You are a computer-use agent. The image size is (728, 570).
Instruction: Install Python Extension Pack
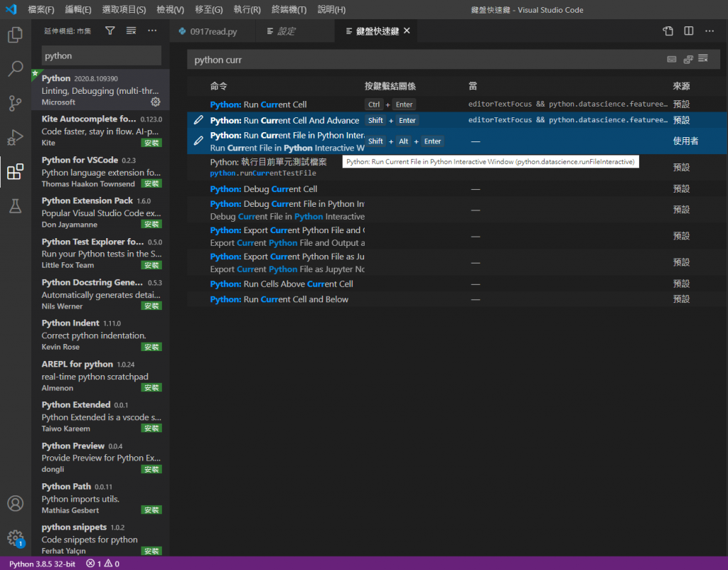[x=151, y=224]
